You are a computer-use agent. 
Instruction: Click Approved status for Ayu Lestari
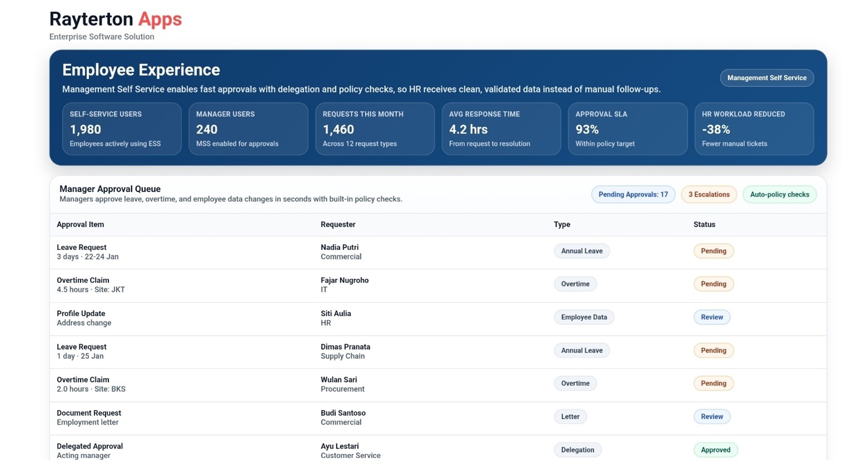(x=715, y=450)
